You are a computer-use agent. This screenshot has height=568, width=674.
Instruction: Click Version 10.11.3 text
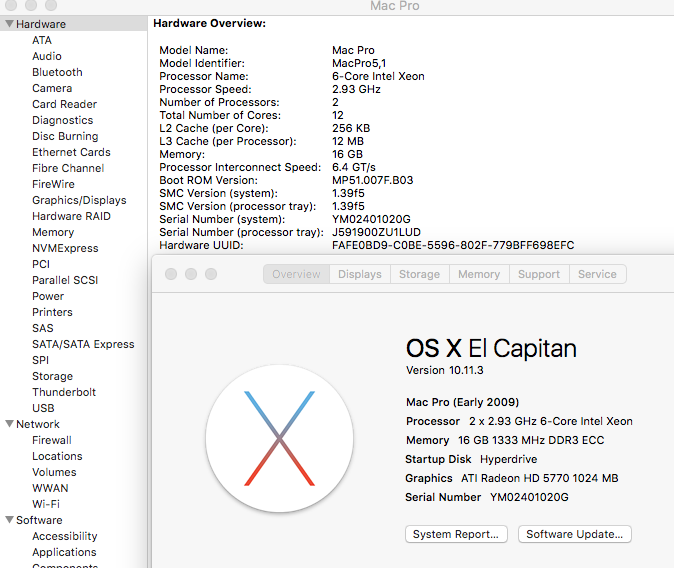point(444,370)
